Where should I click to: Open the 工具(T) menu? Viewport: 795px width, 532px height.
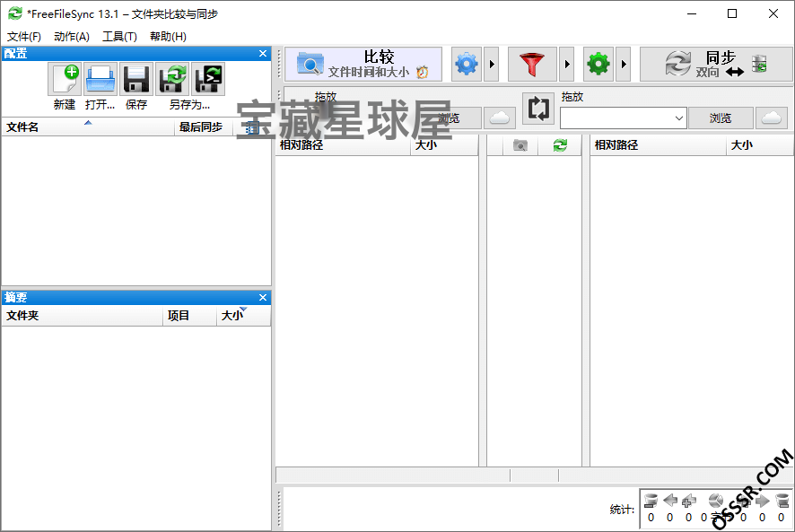coord(119,37)
